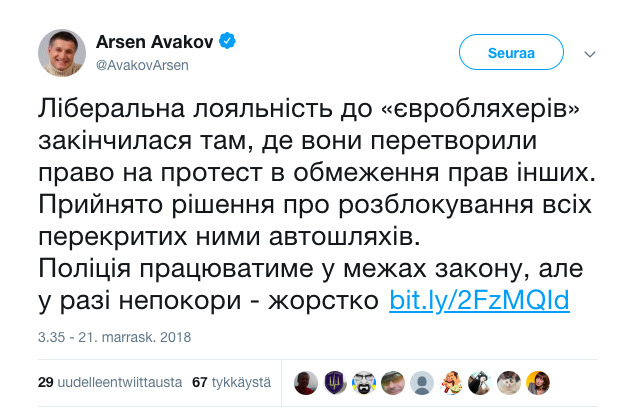The image size is (635, 415).
Task: Click the blue verified badge icon
Action: click(228, 41)
